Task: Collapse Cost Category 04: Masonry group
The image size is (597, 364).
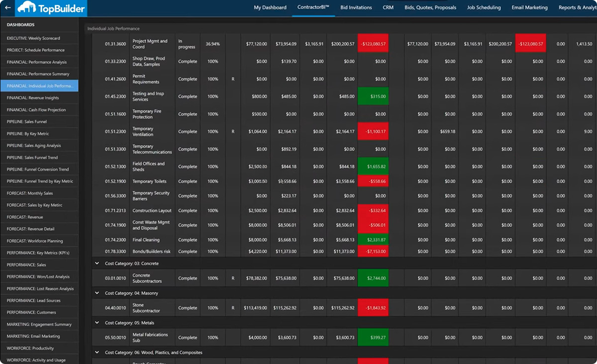Action: point(97,293)
